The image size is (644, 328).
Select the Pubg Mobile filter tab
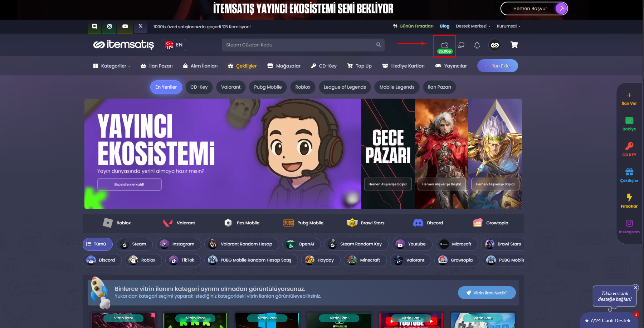268,87
